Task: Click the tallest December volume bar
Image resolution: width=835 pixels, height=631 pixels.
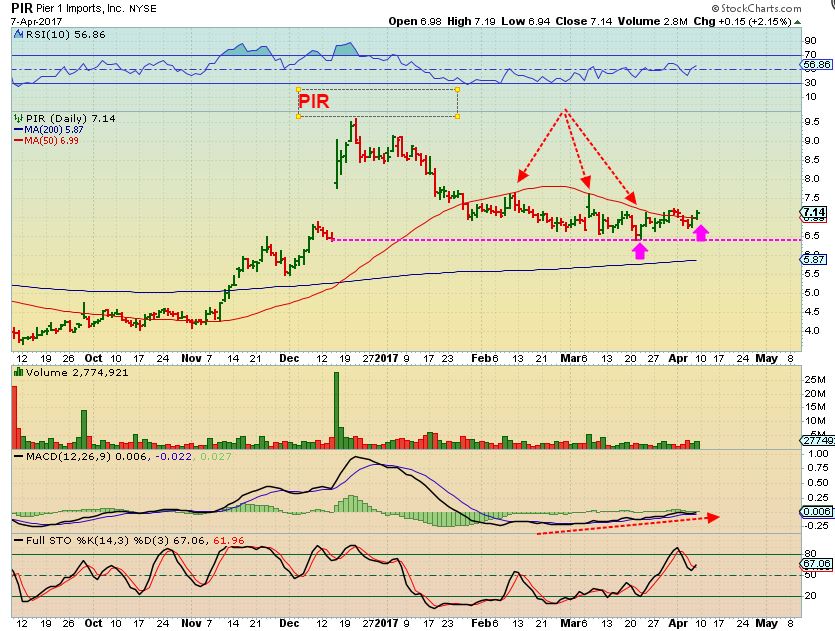Action: coord(337,410)
